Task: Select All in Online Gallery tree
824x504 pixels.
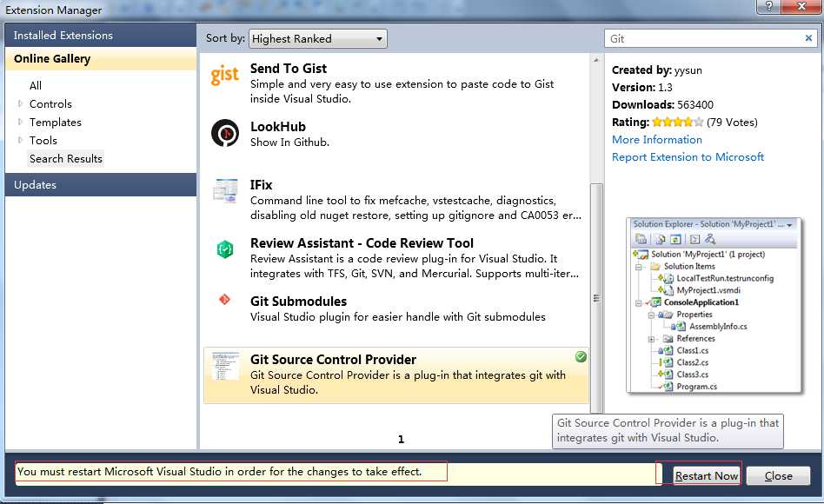Action: (36, 86)
